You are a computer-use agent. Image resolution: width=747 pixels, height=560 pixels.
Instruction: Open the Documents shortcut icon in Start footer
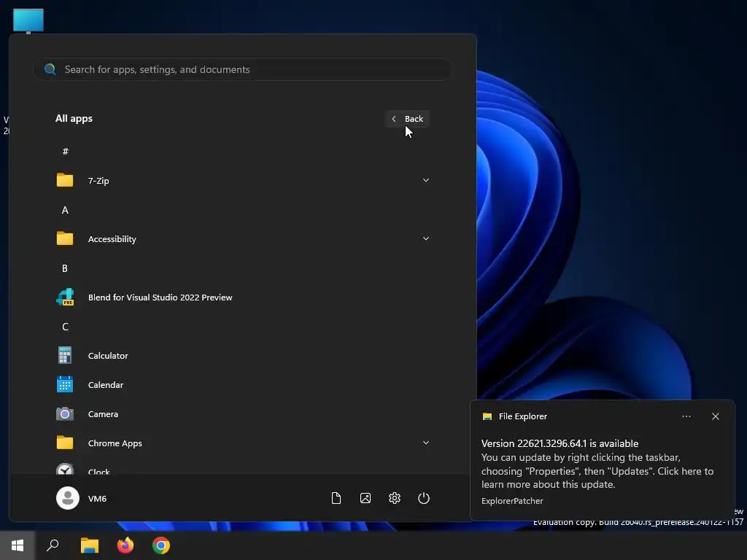click(x=336, y=498)
